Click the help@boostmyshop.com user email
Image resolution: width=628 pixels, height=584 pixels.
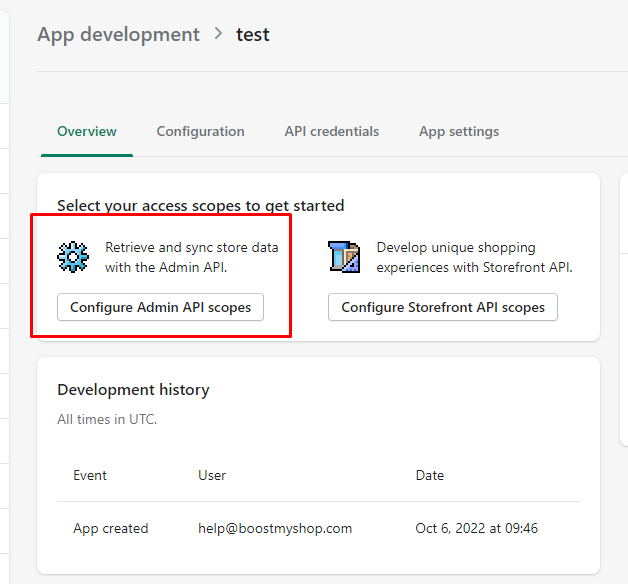coord(275,529)
